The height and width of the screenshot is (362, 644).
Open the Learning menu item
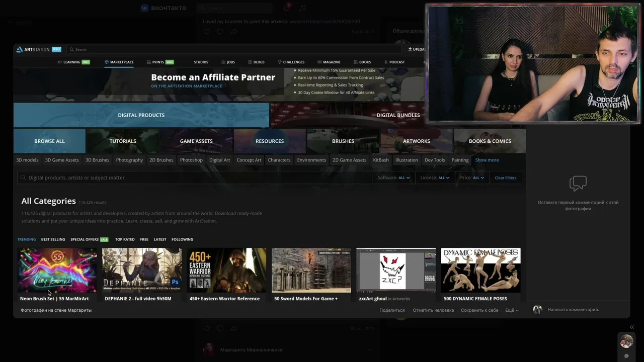73,62
